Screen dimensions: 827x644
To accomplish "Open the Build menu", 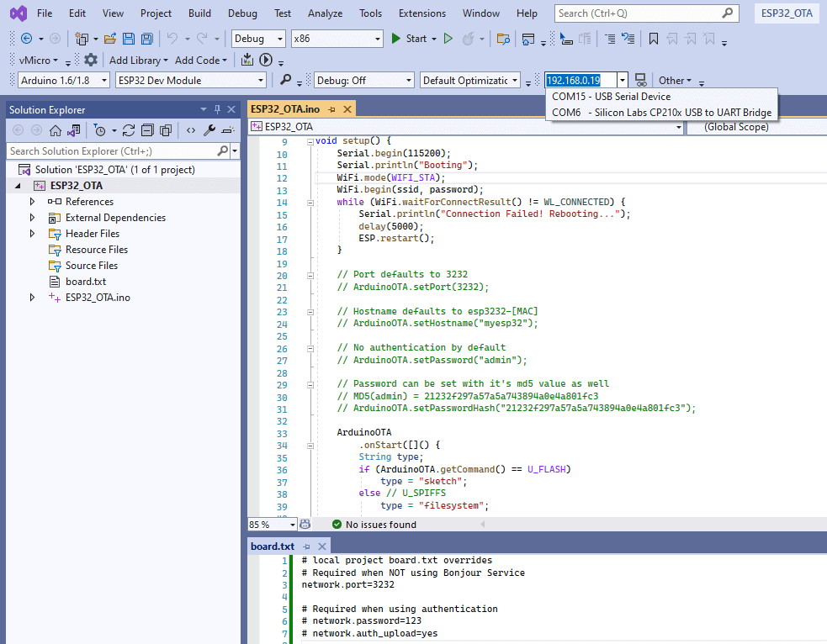I will (199, 13).
